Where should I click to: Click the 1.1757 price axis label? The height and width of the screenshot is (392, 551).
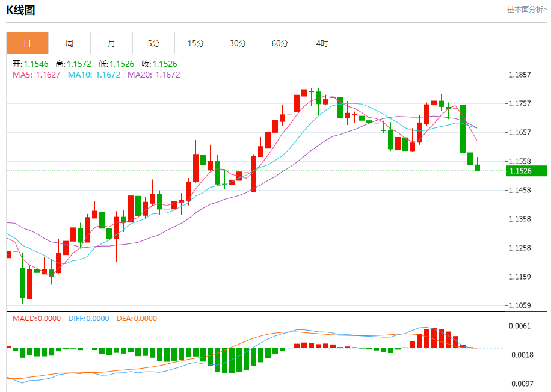tap(520, 103)
